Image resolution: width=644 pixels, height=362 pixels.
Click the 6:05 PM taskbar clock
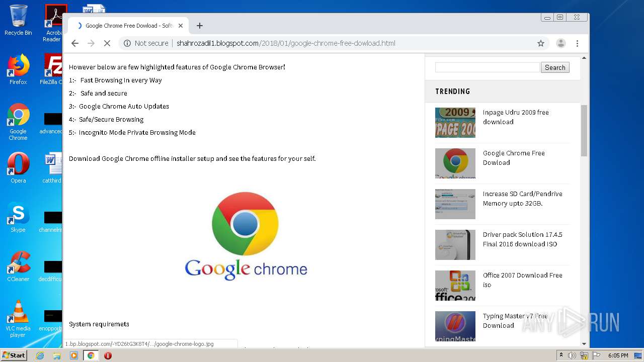618,355
